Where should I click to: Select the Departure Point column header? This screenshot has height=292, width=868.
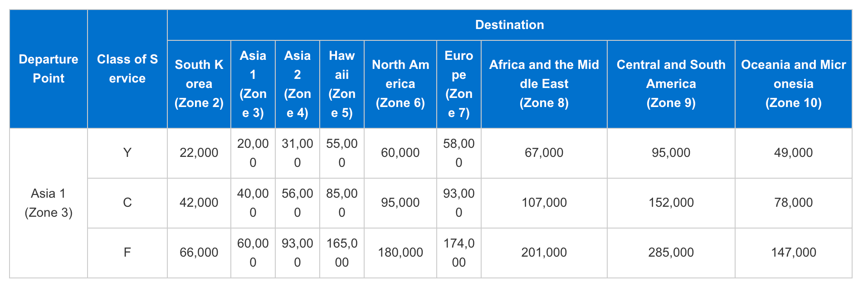click(49, 69)
